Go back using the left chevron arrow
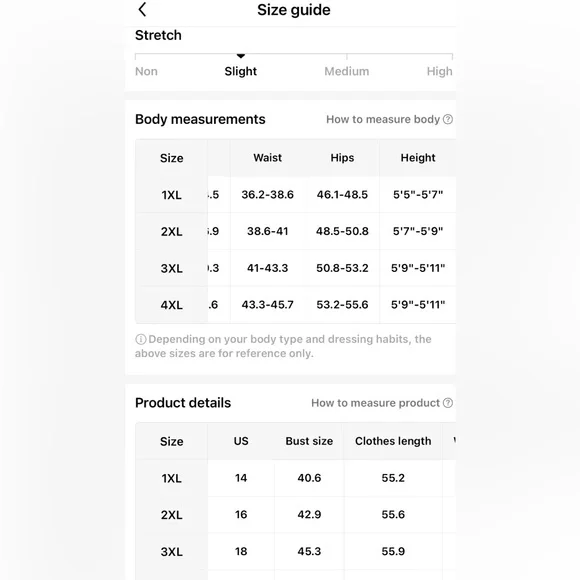 (x=142, y=10)
